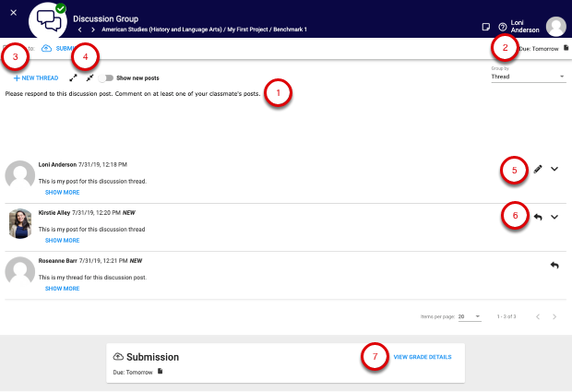The width and height of the screenshot is (572, 392).
Task: Expand Loni Anderson's thread chevron
Action: pos(554,169)
